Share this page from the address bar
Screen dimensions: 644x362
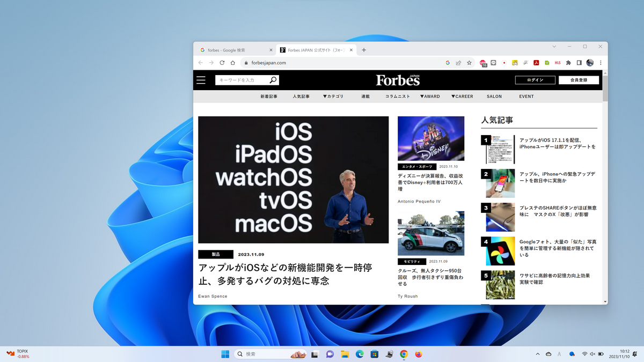pos(458,63)
